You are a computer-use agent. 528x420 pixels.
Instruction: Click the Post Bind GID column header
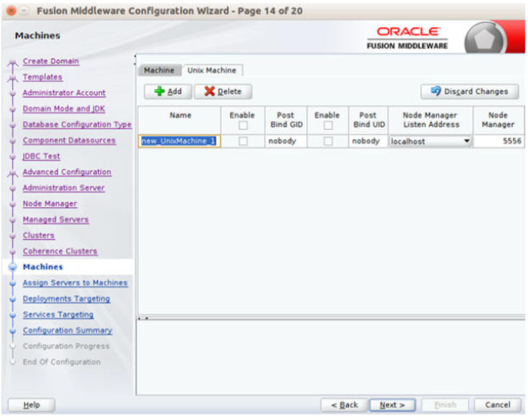tap(286, 120)
